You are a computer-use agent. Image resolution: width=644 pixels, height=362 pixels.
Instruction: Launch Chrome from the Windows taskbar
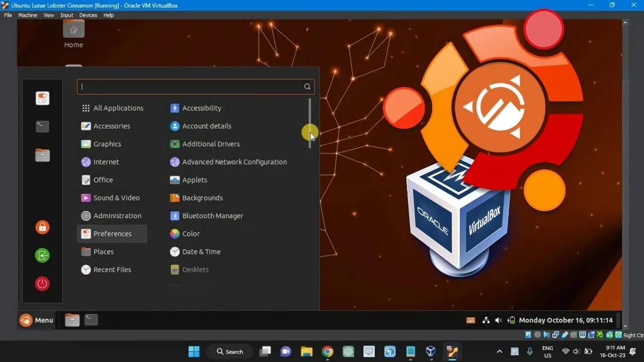pos(327,351)
